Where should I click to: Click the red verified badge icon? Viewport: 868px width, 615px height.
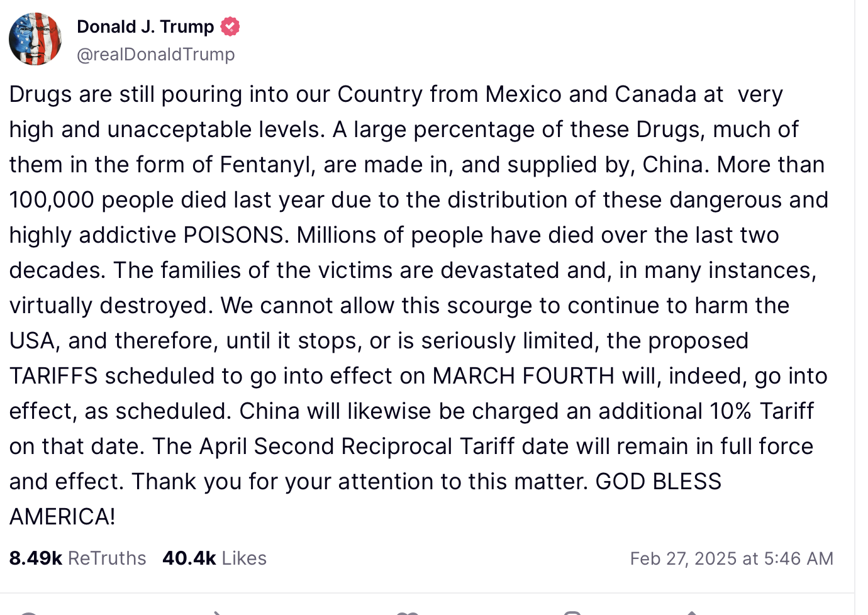tap(230, 26)
